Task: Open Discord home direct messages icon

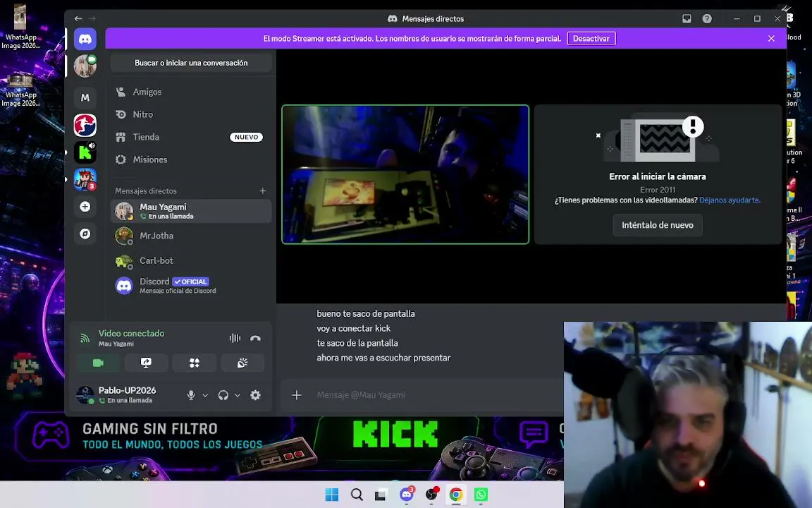Action: point(85,40)
